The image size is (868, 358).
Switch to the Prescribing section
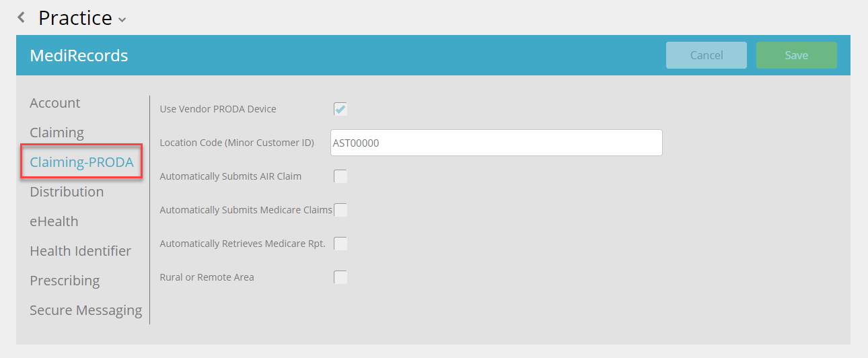(x=65, y=281)
